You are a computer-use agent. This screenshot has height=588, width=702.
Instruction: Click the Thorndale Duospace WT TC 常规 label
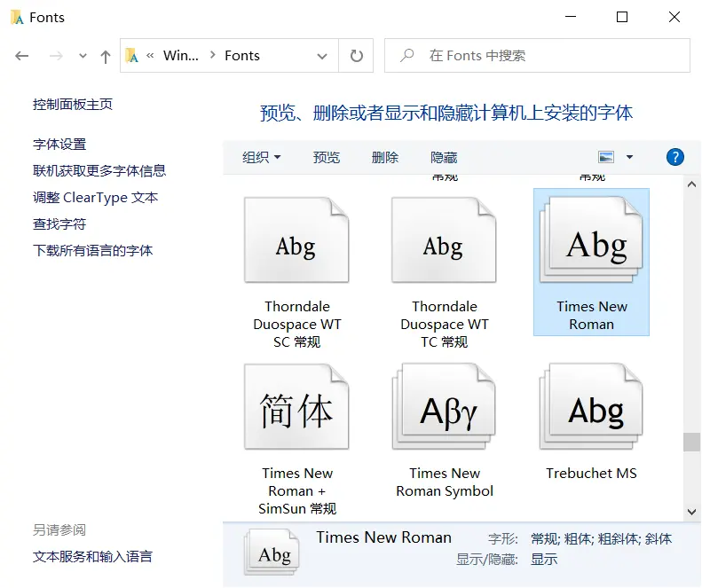pyautogui.click(x=445, y=324)
